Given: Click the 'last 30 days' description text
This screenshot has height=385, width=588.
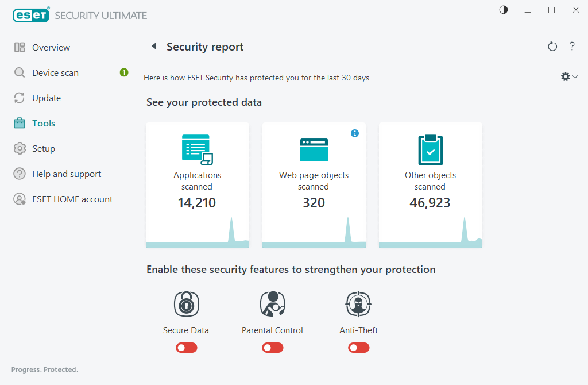Looking at the screenshot, I should click(257, 78).
